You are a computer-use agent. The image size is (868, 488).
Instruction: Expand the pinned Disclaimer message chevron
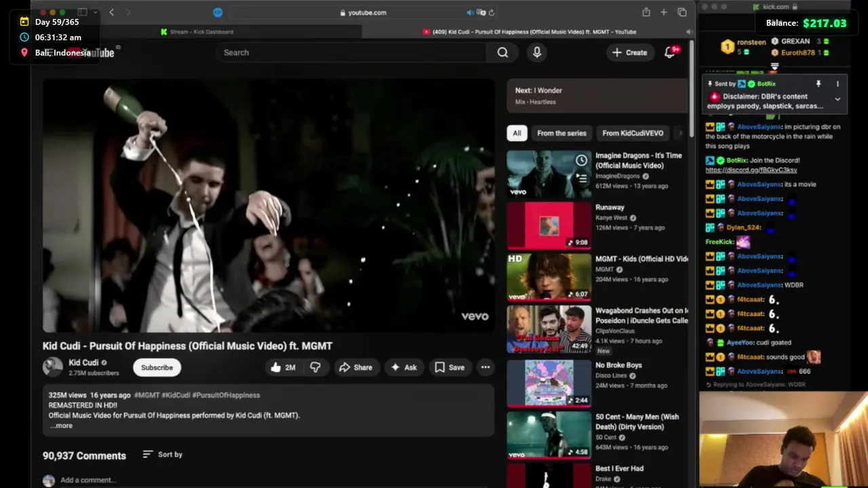[x=837, y=100]
